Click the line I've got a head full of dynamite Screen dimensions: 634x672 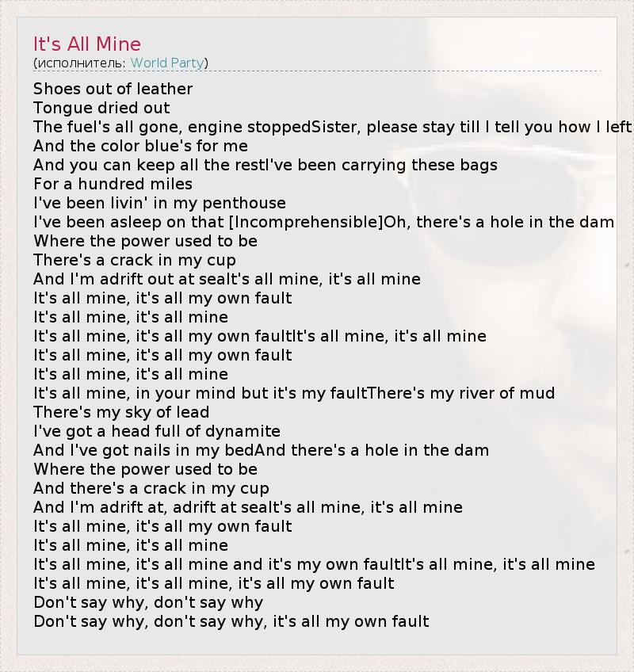point(157,431)
